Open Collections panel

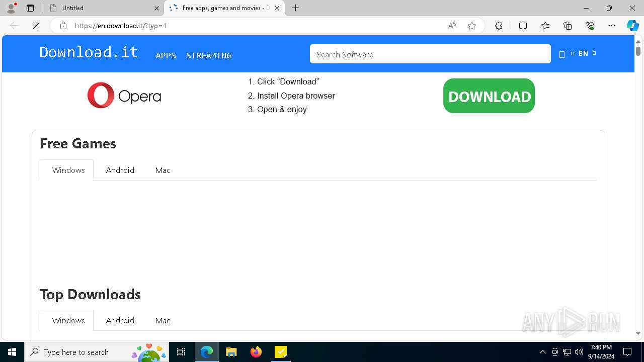pos(568,26)
